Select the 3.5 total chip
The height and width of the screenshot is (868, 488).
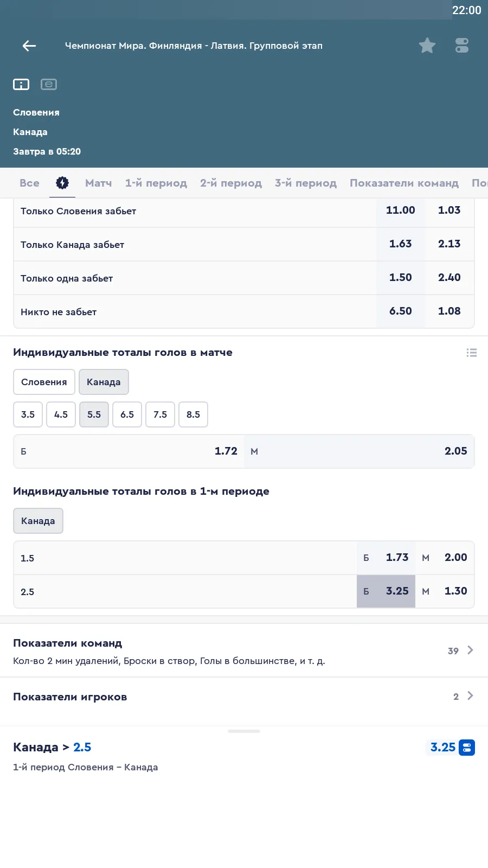coord(28,414)
